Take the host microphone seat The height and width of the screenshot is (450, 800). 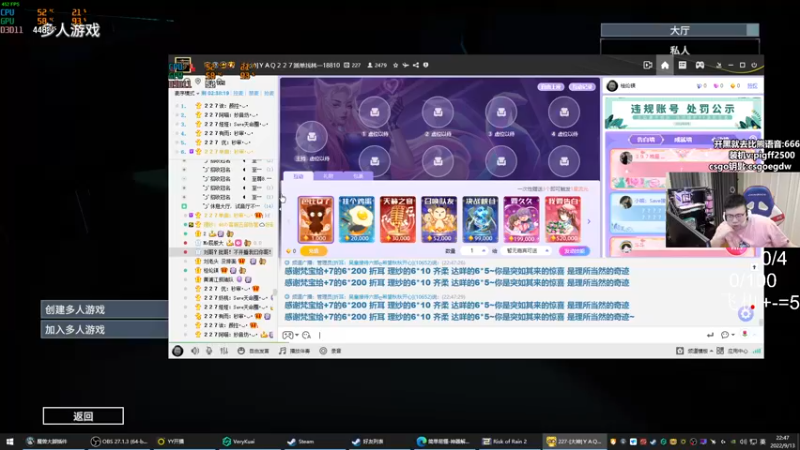[312, 137]
